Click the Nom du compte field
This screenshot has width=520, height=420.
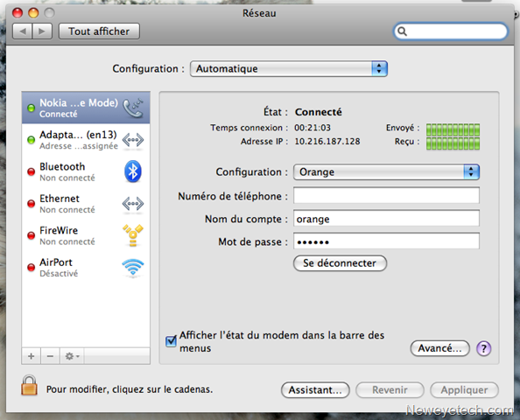386,219
